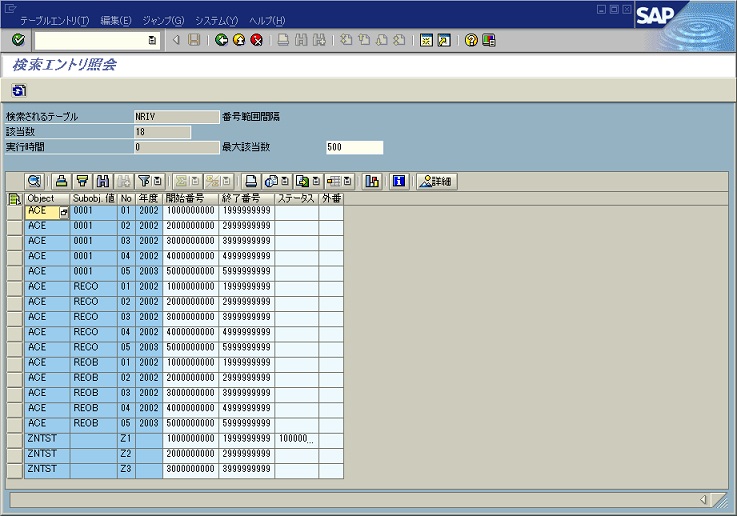Click the Print icon in ALV toolbar

click(x=62, y=181)
